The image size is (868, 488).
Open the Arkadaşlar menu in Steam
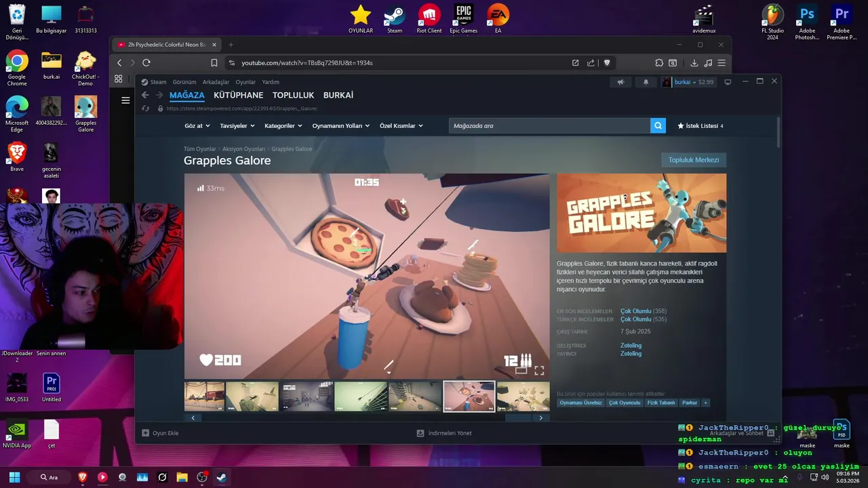click(x=216, y=82)
